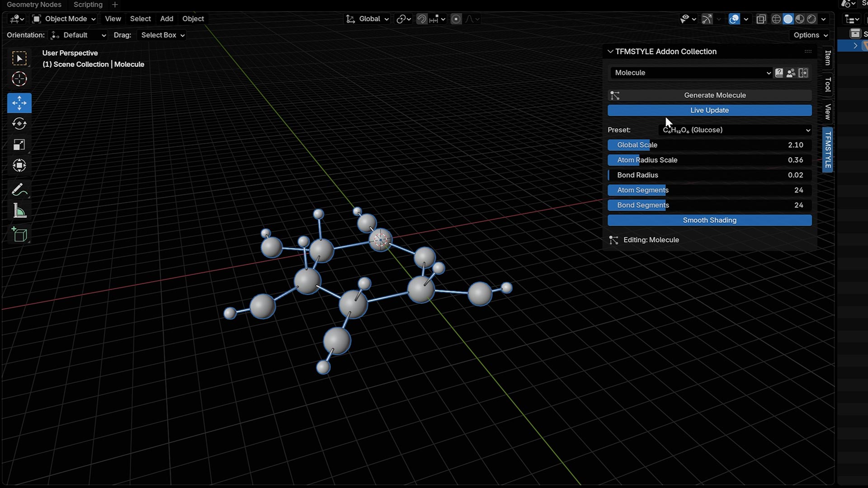This screenshot has width=868, height=488.
Task: Select the Transform tool
Action: tap(19, 165)
